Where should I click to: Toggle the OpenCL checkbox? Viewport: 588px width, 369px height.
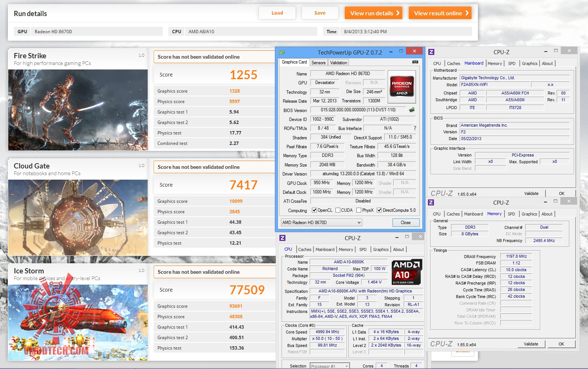click(314, 210)
